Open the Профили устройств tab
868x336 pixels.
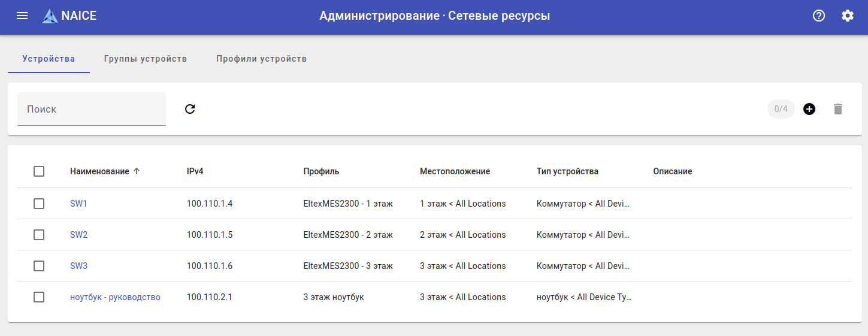[262, 59]
